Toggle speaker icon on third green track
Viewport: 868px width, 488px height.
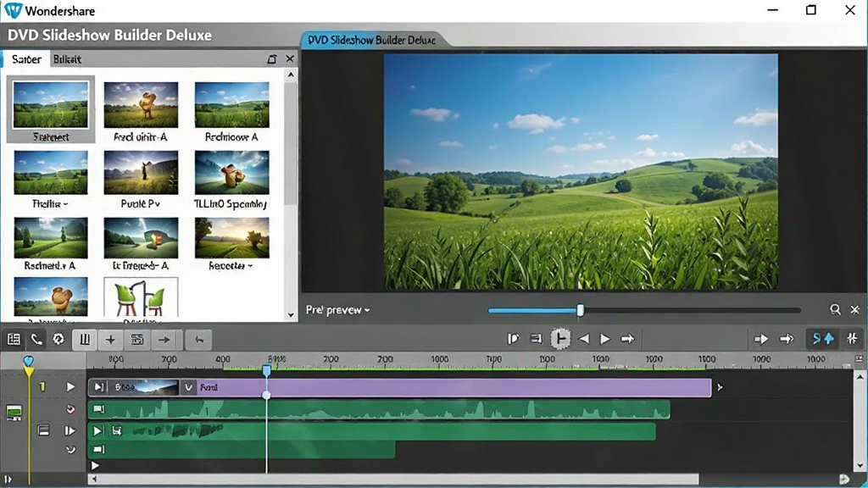(98, 449)
